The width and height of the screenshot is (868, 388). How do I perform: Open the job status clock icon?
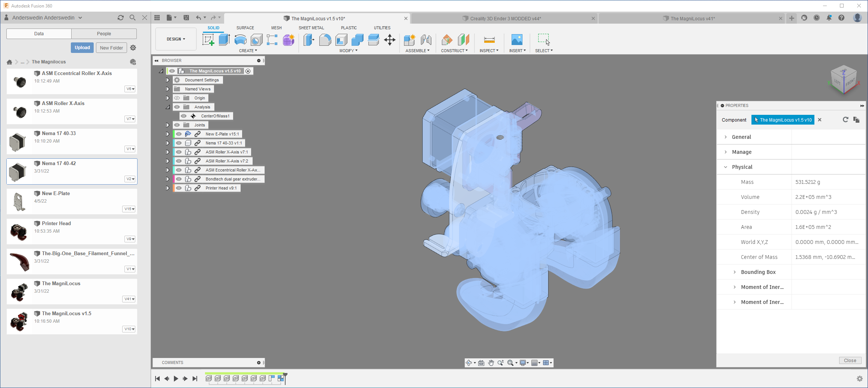(x=817, y=18)
